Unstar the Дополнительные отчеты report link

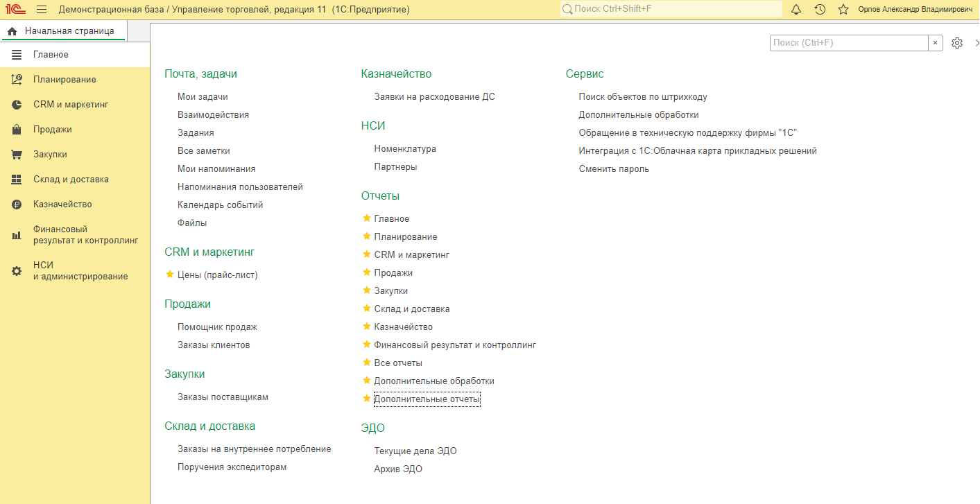pos(367,399)
